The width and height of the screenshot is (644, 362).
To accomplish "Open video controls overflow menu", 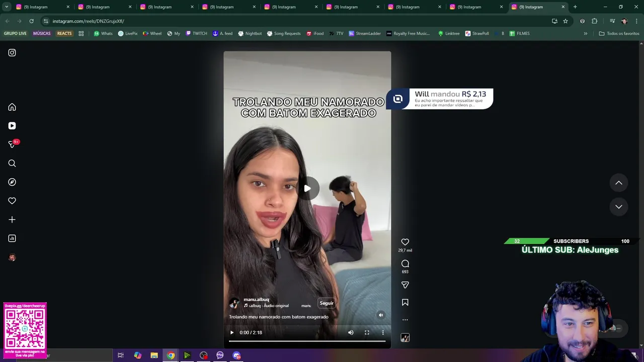I will coord(383,332).
